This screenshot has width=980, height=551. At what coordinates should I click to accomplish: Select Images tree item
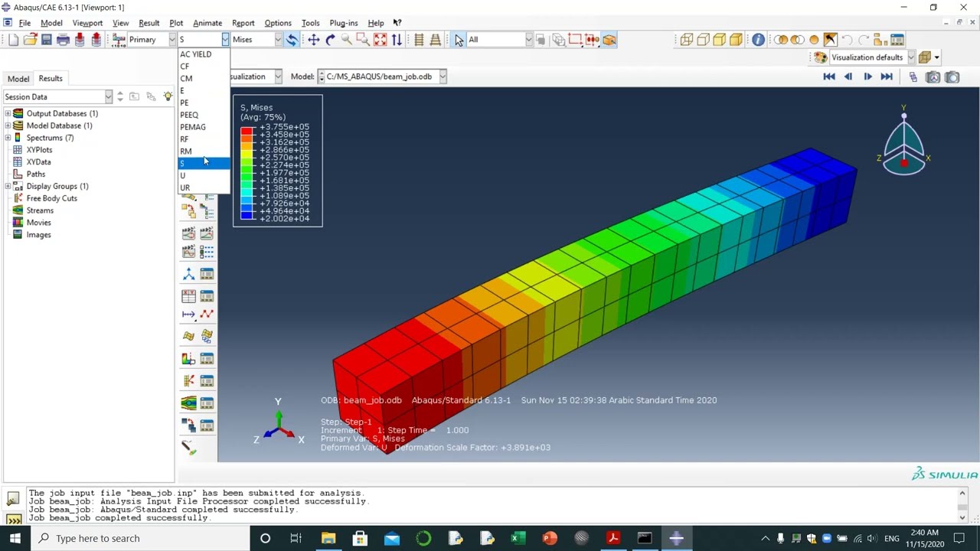click(x=38, y=235)
